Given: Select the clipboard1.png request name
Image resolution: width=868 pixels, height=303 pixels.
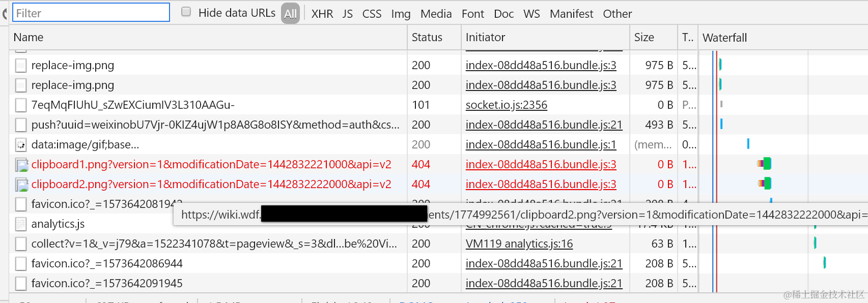Looking at the screenshot, I should [x=211, y=164].
